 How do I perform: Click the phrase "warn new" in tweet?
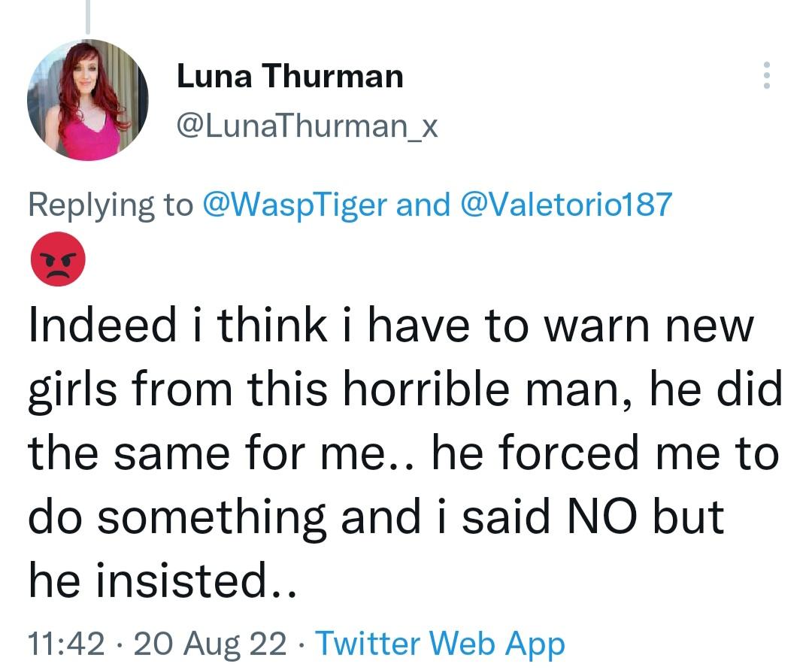[x=648, y=326]
